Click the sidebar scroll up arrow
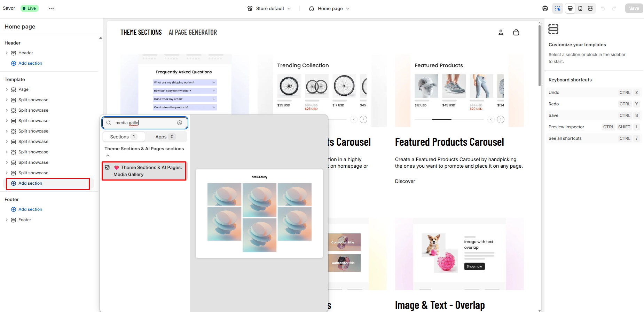Screen dimensions: 644x312 coord(101,38)
